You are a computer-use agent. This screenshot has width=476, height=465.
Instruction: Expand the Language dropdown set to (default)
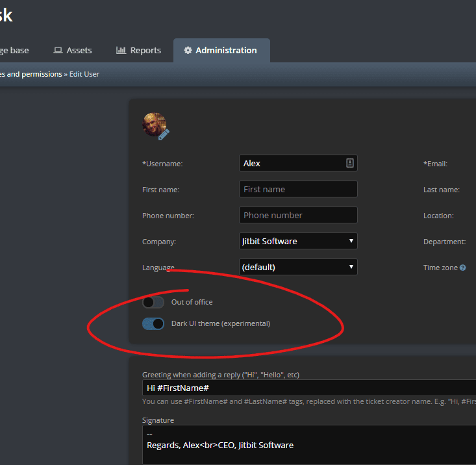pos(298,267)
